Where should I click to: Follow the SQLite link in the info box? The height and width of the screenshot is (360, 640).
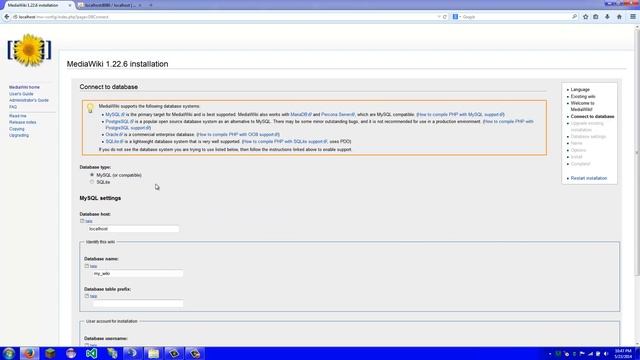[x=114, y=142]
